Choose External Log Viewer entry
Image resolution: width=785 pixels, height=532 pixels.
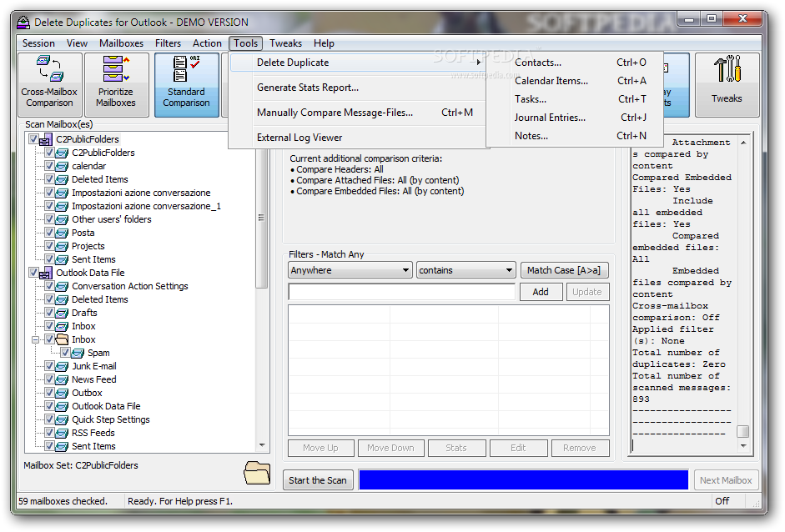coord(359,138)
